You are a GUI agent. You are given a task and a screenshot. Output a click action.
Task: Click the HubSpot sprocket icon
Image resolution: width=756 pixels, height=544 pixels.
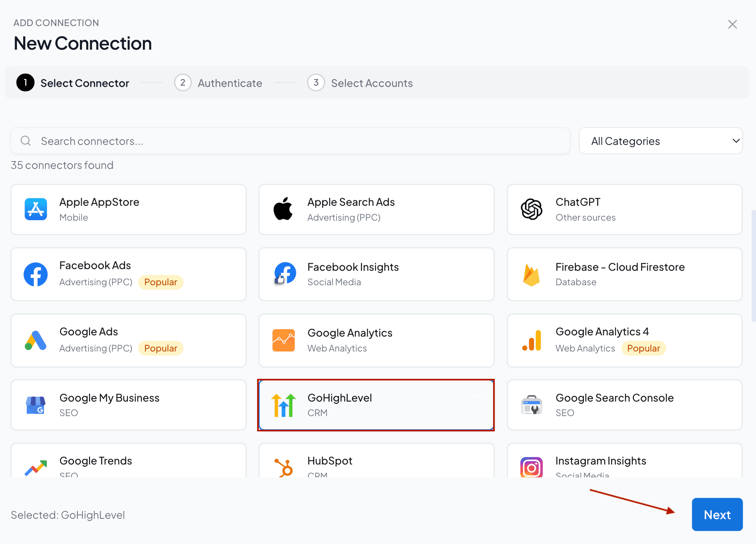click(284, 468)
